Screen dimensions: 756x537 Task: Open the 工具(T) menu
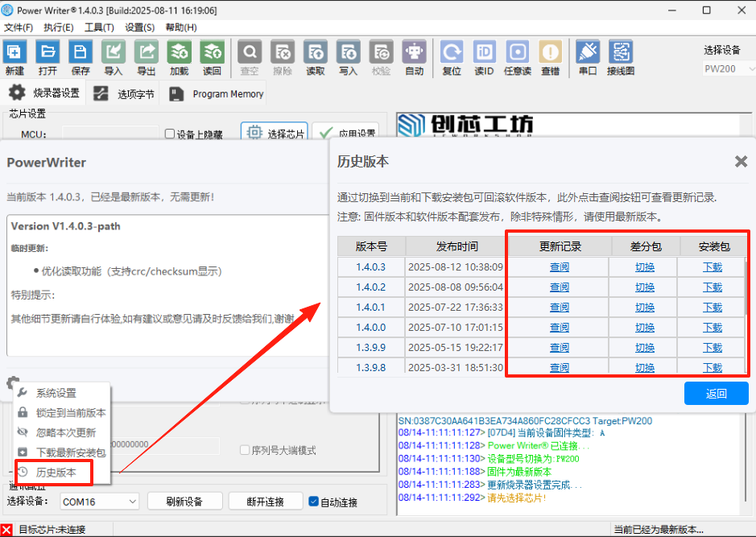(x=99, y=27)
